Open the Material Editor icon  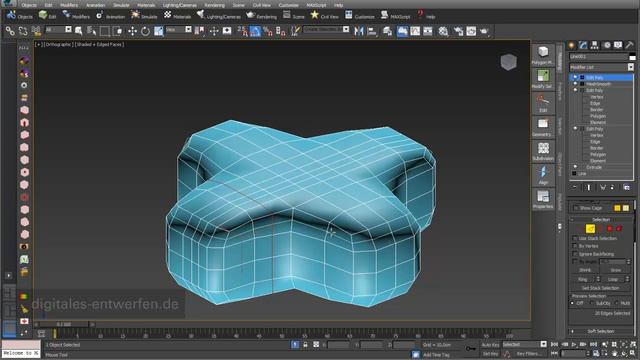443,31
